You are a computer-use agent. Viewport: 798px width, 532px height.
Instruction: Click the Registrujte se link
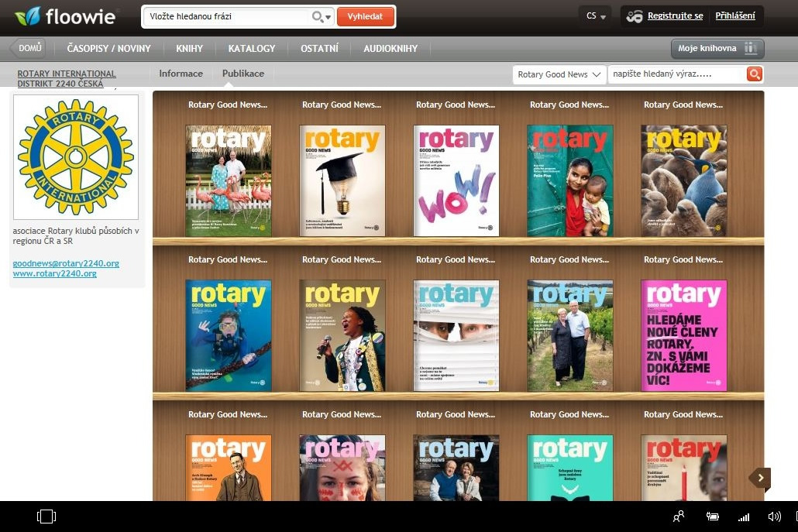[675, 16]
